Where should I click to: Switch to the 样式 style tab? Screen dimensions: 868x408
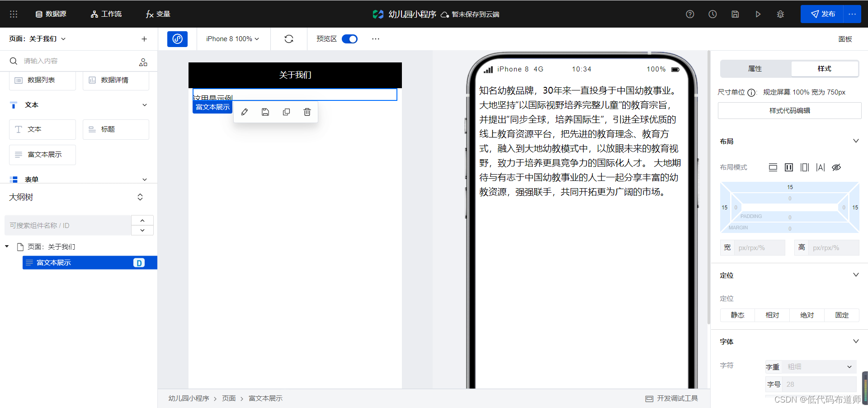(x=825, y=69)
